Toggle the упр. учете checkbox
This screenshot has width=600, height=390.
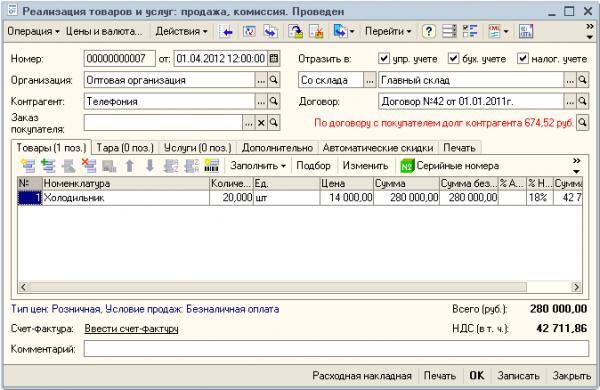[383, 59]
